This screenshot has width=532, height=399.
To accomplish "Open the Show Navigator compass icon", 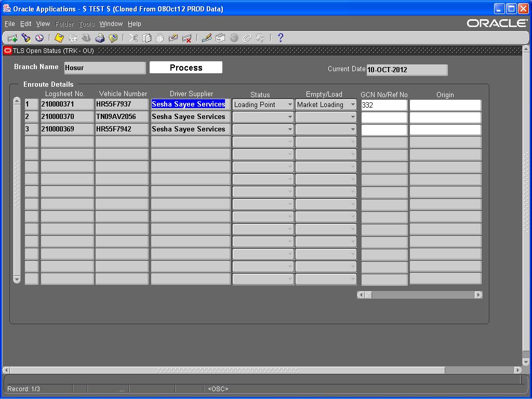I will pos(39,38).
